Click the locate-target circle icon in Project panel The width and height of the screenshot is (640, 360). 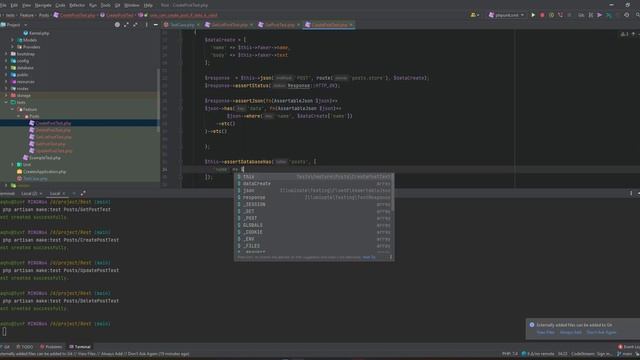click(x=117, y=25)
